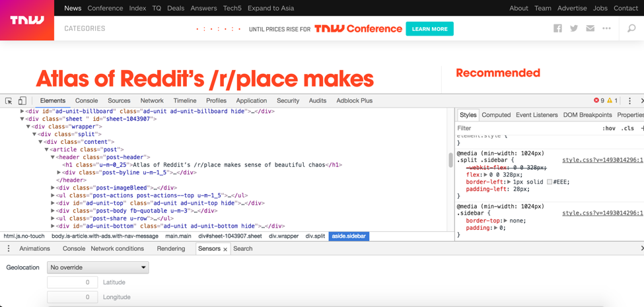Collapse the article post node
The height and width of the screenshot is (307, 644).
(x=46, y=150)
